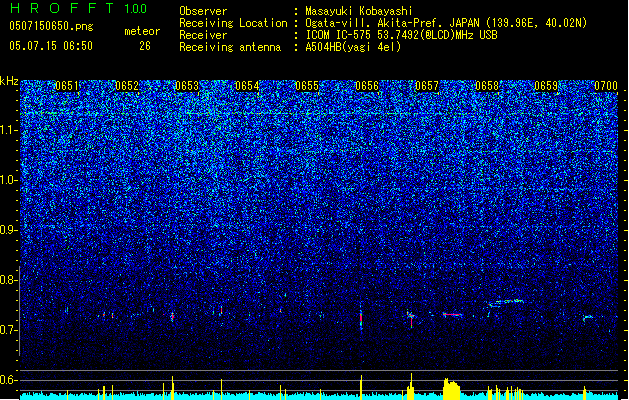Click the 0652 time marker
Image resolution: width=629 pixels, height=400 pixels.
127,86
